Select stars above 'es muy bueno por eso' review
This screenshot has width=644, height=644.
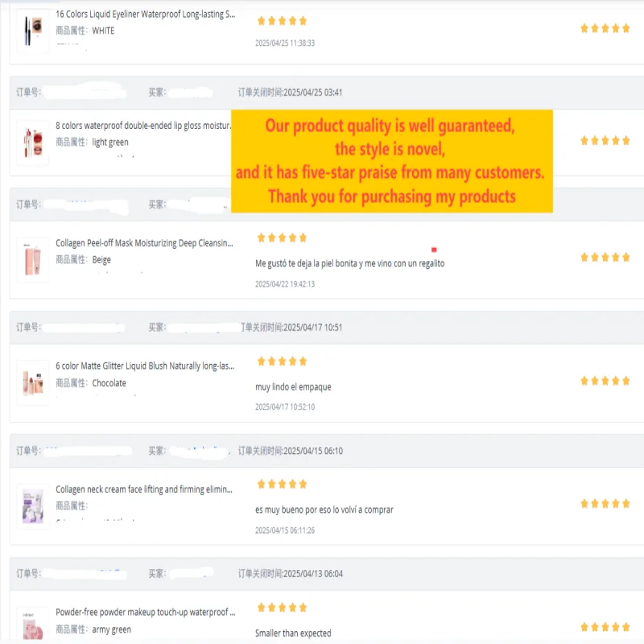coord(282,485)
